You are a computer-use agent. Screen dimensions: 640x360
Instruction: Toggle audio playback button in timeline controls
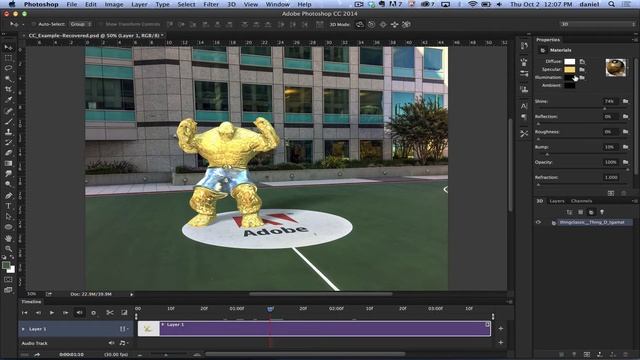pos(79,313)
